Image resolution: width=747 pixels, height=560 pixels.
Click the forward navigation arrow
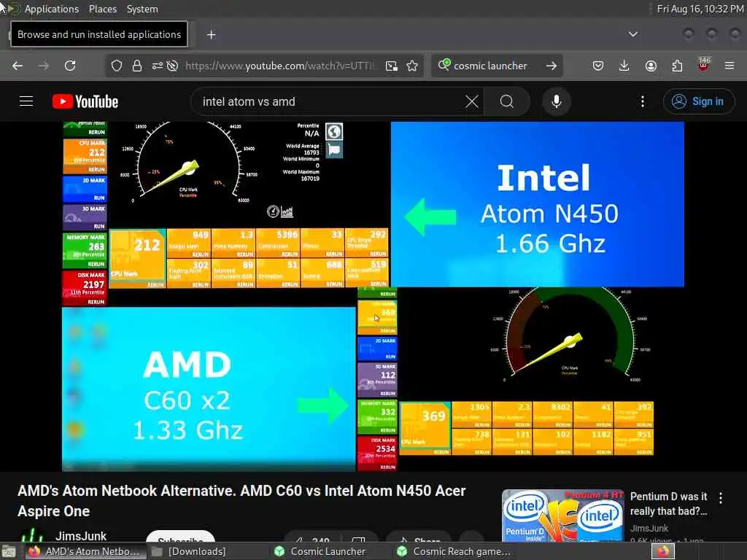[44, 66]
